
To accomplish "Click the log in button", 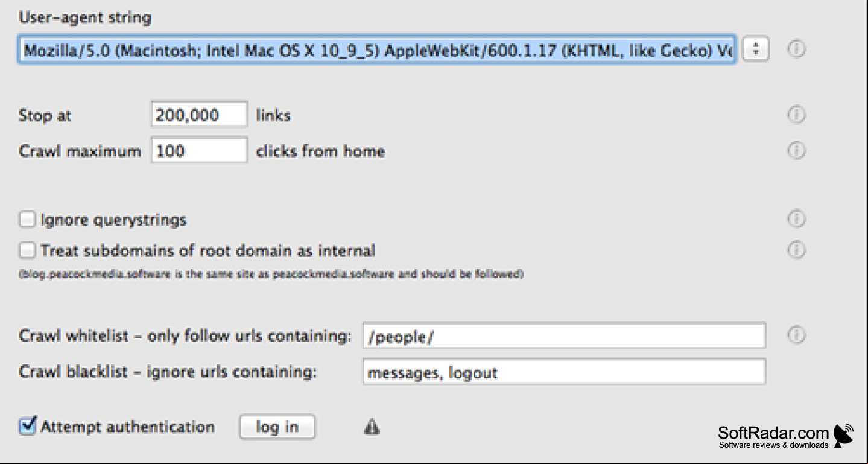I will pos(277,427).
